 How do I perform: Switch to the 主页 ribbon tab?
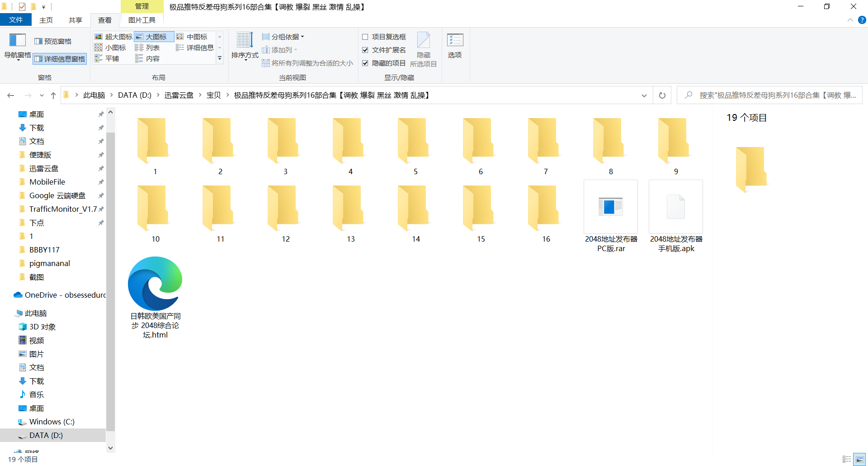46,20
